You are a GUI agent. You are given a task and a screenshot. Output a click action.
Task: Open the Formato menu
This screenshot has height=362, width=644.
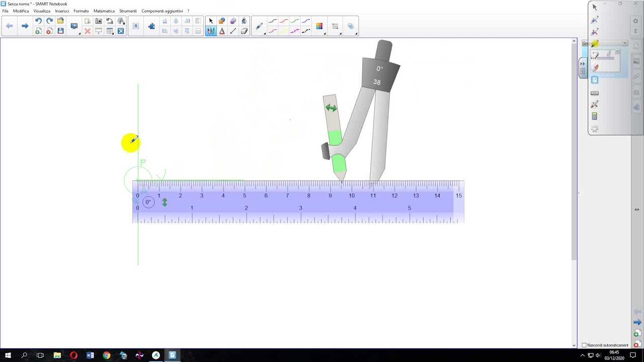(81, 11)
